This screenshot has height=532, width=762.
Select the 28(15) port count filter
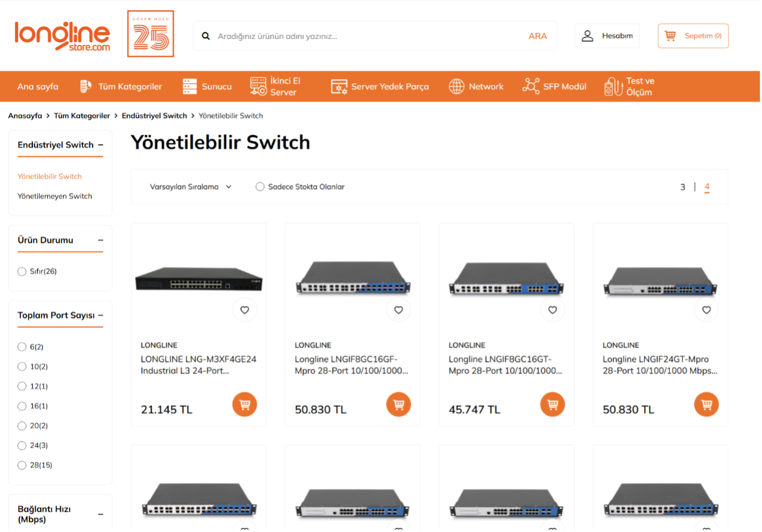(x=22, y=465)
